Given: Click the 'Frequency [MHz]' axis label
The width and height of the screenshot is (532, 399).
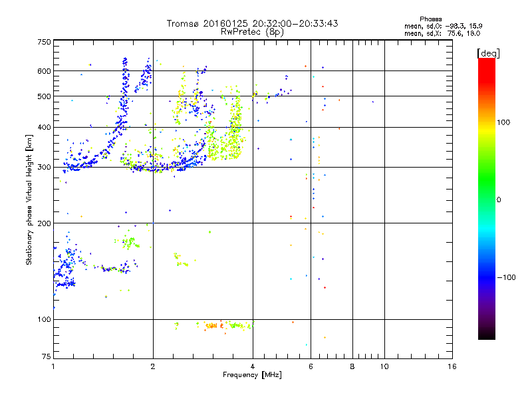Looking at the screenshot, I should 252,375.
